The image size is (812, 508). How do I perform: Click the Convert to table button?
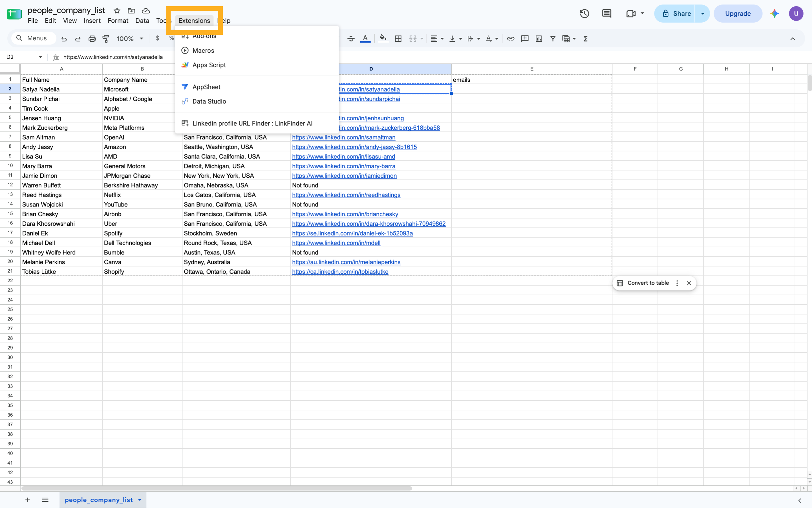point(644,283)
